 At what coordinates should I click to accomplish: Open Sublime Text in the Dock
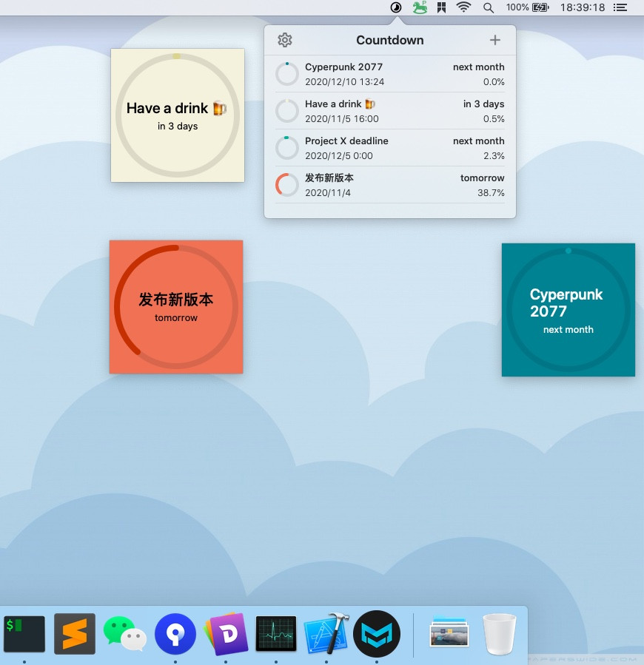(x=75, y=634)
